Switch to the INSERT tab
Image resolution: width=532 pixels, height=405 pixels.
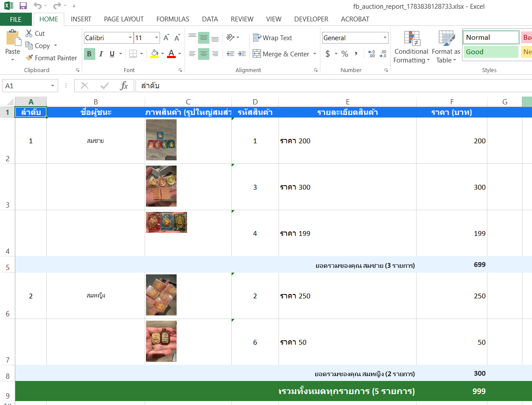click(81, 19)
